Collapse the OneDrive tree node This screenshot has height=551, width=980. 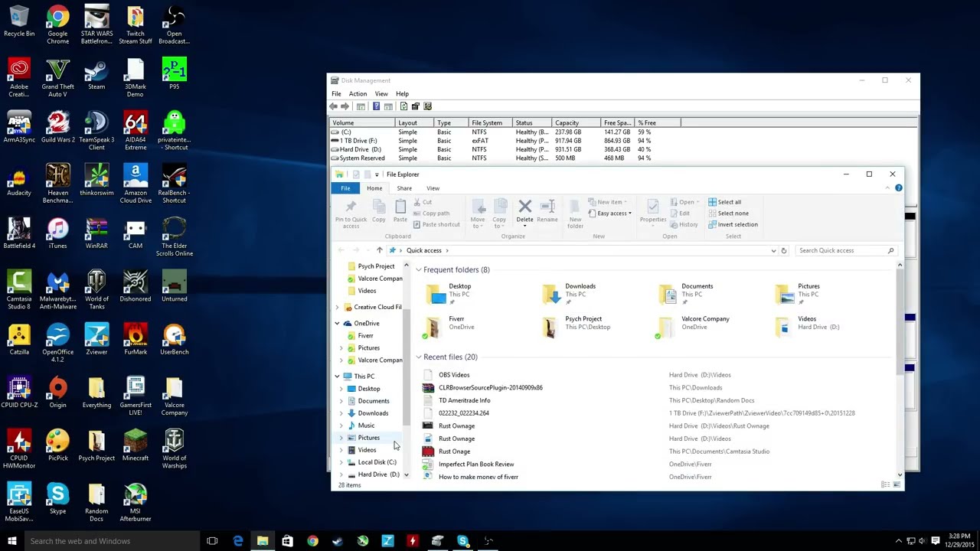[x=337, y=324]
